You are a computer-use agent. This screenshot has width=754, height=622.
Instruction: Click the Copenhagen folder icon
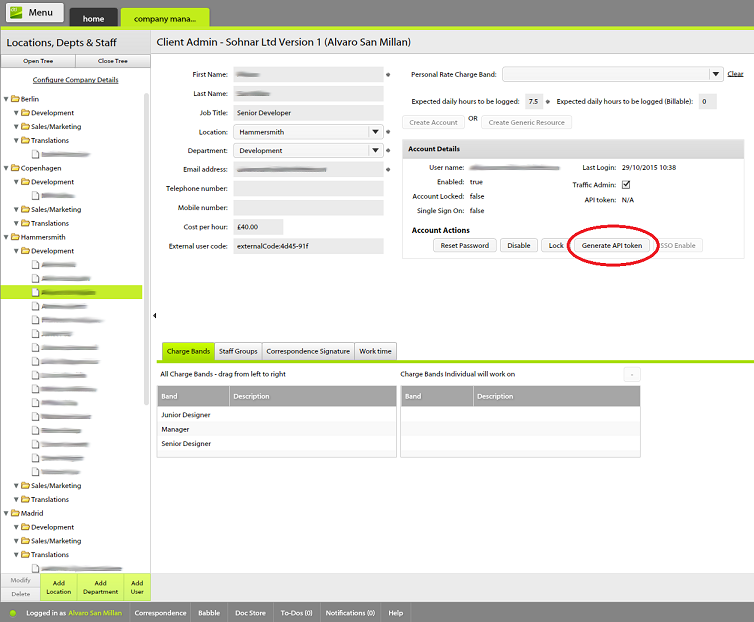[x=15, y=168]
